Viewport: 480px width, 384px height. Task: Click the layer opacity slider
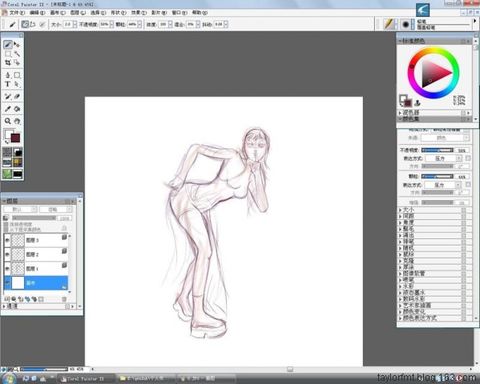pos(34,218)
